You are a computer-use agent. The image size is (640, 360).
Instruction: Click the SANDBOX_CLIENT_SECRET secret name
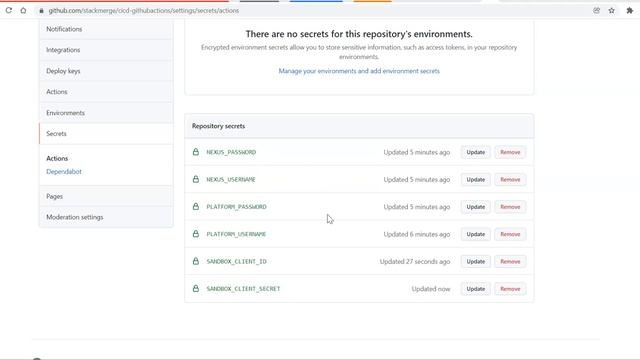pyautogui.click(x=243, y=289)
